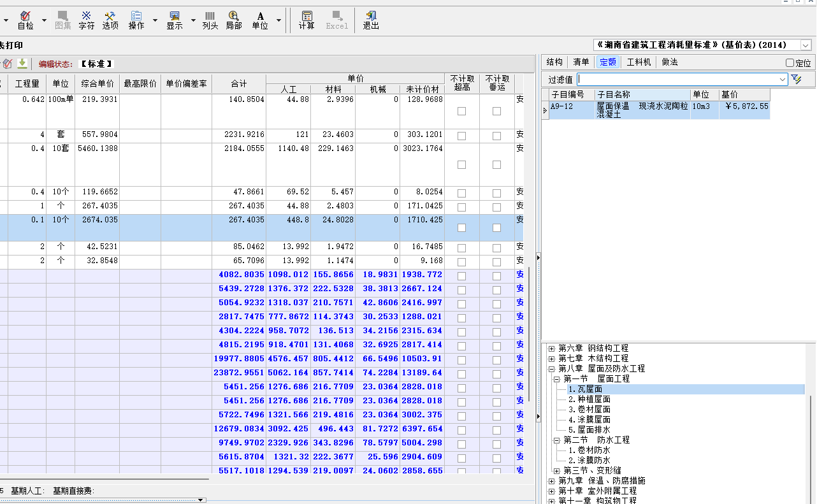Viewport: 817px width, 504px height.
Task: Click the 单位 toolbar icon with letter A
Action: coord(260,20)
